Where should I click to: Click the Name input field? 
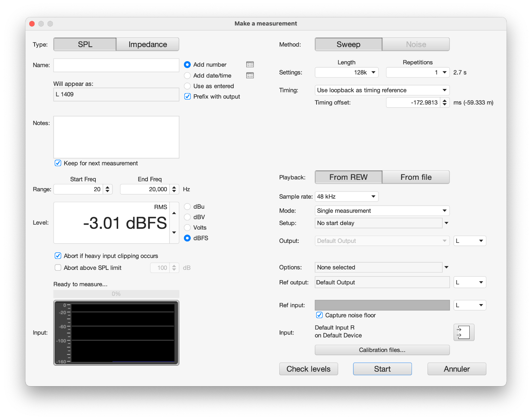[116, 65]
